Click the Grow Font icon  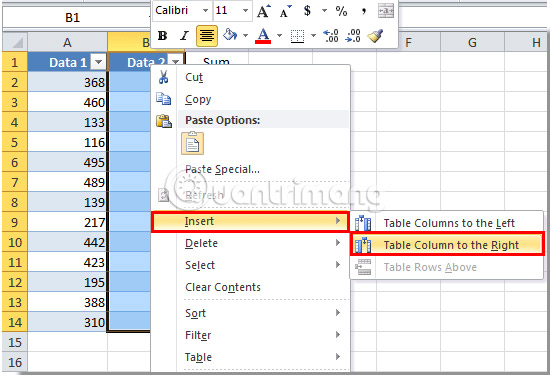(x=264, y=11)
